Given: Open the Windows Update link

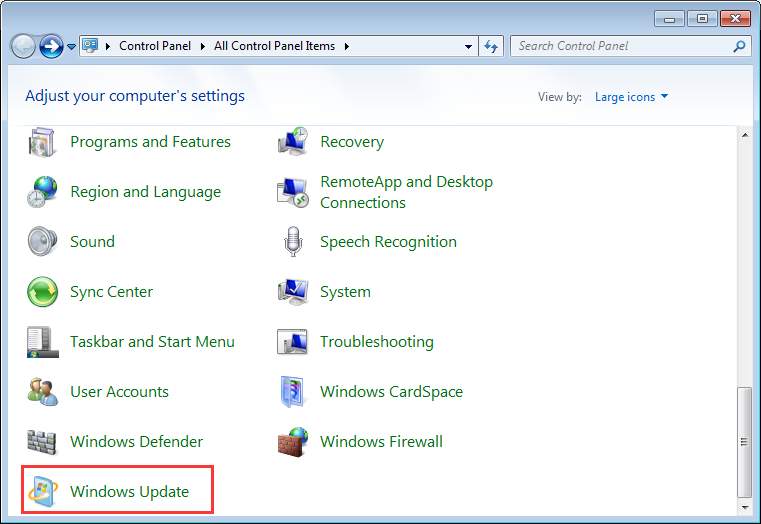Looking at the screenshot, I should 130,491.
